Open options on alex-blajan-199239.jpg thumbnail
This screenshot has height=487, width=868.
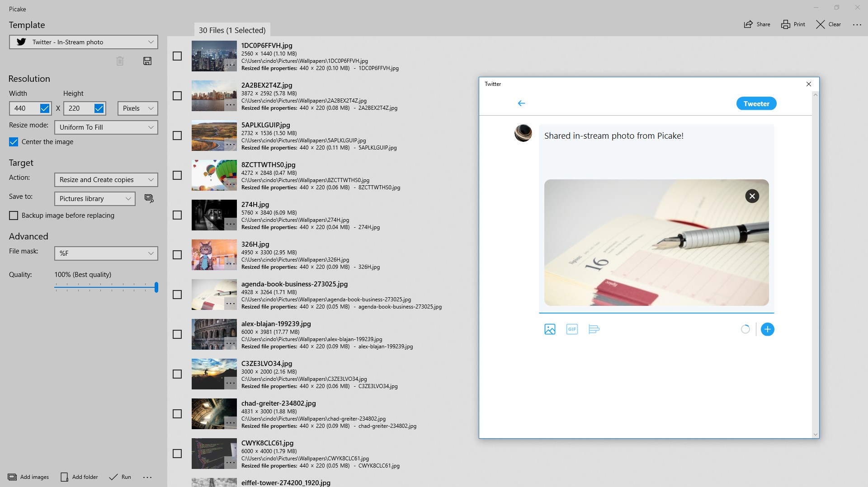pos(231,343)
